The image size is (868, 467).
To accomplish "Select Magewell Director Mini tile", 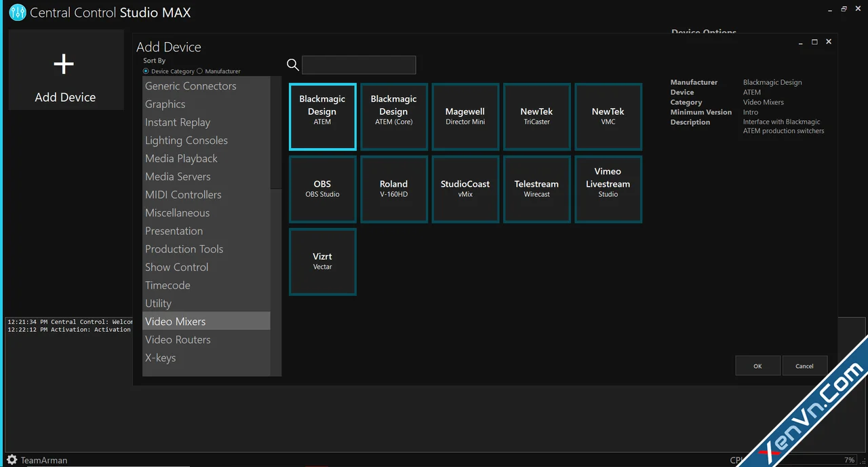I will (x=465, y=117).
